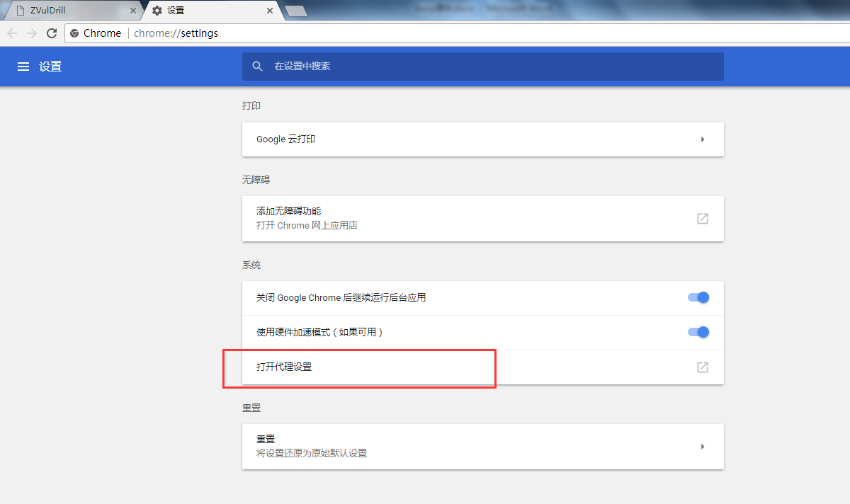This screenshot has height=504, width=850.
Task: Click the browser back arrow
Action: tap(12, 33)
